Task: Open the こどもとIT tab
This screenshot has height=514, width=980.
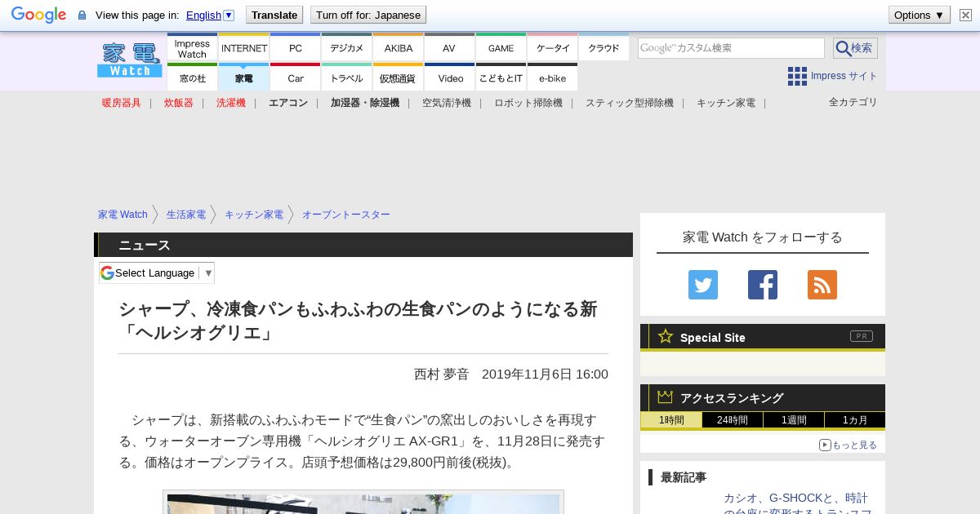Action: pos(501,78)
